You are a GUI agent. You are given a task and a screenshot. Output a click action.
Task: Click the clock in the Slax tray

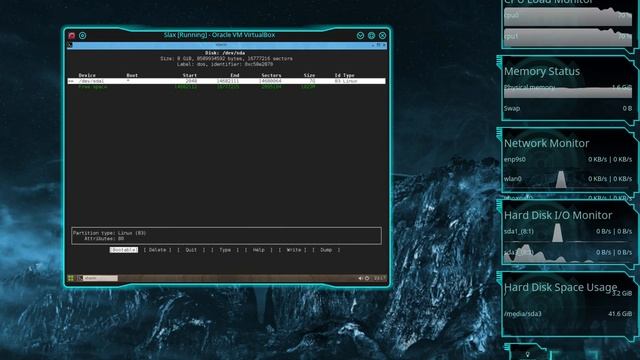[x=379, y=278]
